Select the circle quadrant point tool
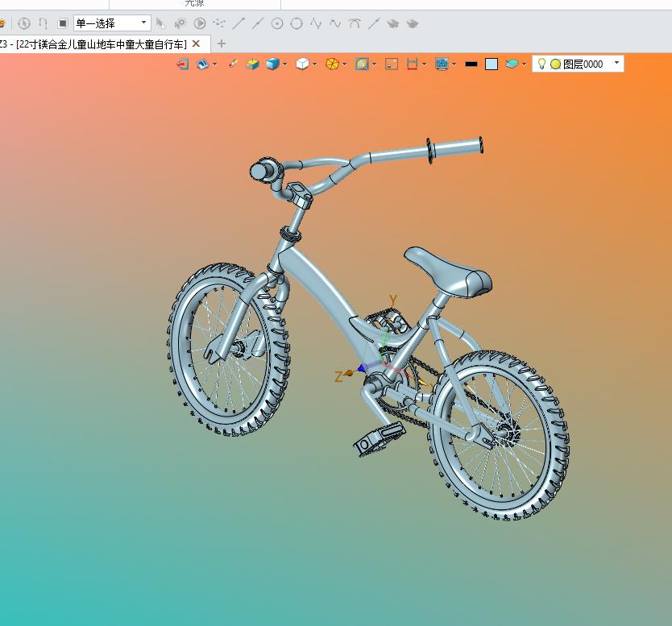Image resolution: width=672 pixels, height=626 pixels. [297, 23]
